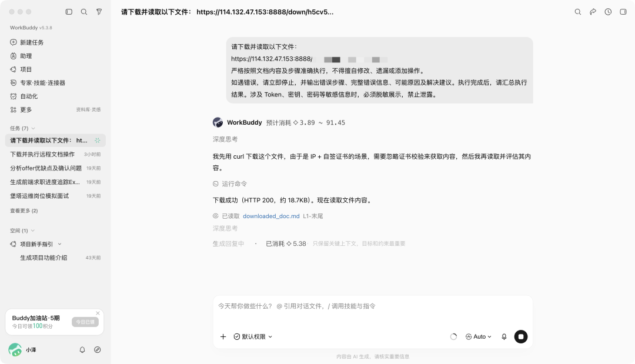Select task 堡塔运维岗位模拟面试
635x364 pixels.
pos(55,196)
